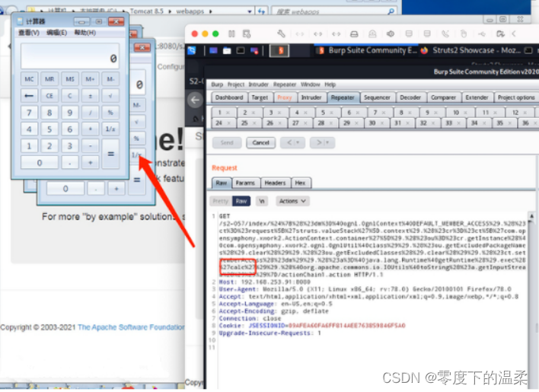539x392 pixels.
Task: Open the VM snapshot icon next to pause
Action: tap(247, 33)
